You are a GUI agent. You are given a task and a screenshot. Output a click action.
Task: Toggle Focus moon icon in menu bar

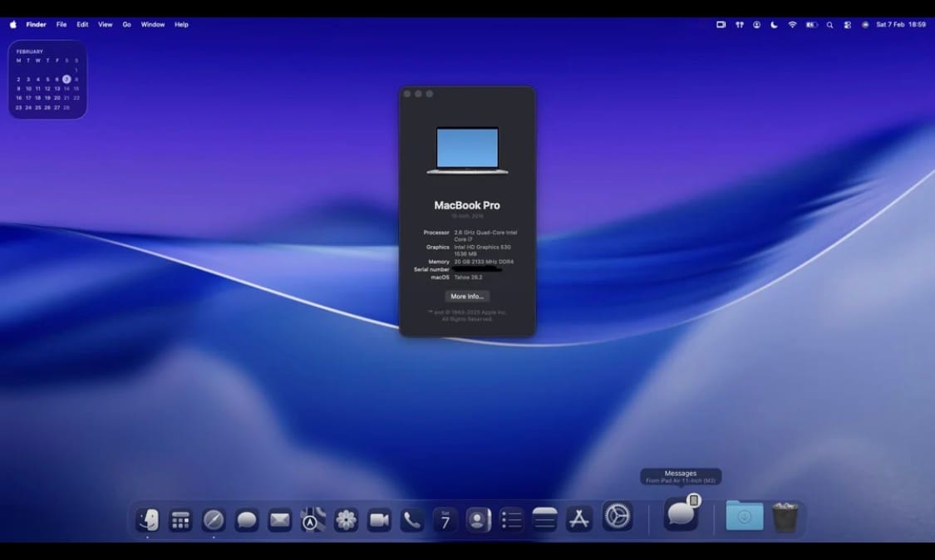pos(774,24)
